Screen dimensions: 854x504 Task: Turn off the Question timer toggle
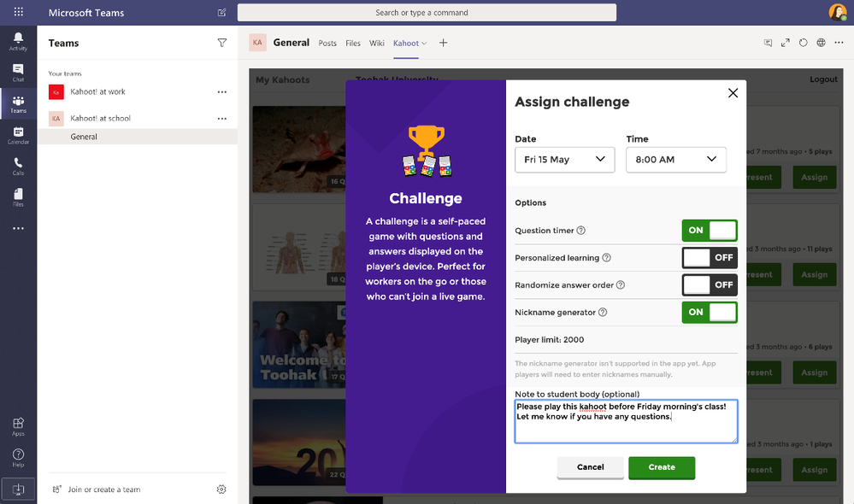tap(710, 231)
